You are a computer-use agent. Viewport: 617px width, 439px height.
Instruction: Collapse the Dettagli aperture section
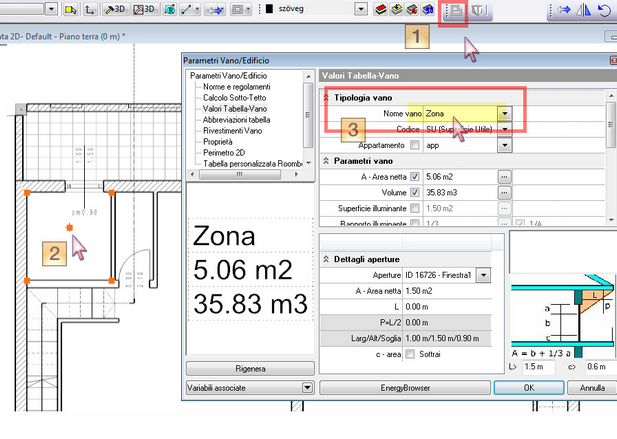coord(326,259)
